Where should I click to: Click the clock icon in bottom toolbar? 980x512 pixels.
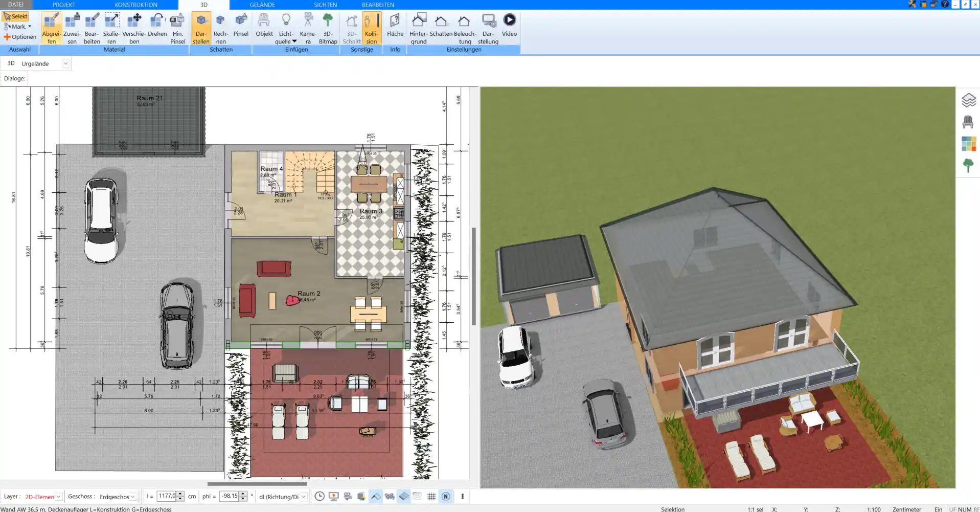[x=320, y=496]
